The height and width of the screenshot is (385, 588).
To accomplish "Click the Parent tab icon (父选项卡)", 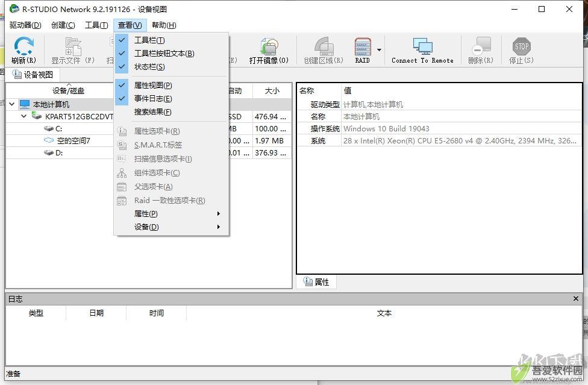I will [x=122, y=186].
